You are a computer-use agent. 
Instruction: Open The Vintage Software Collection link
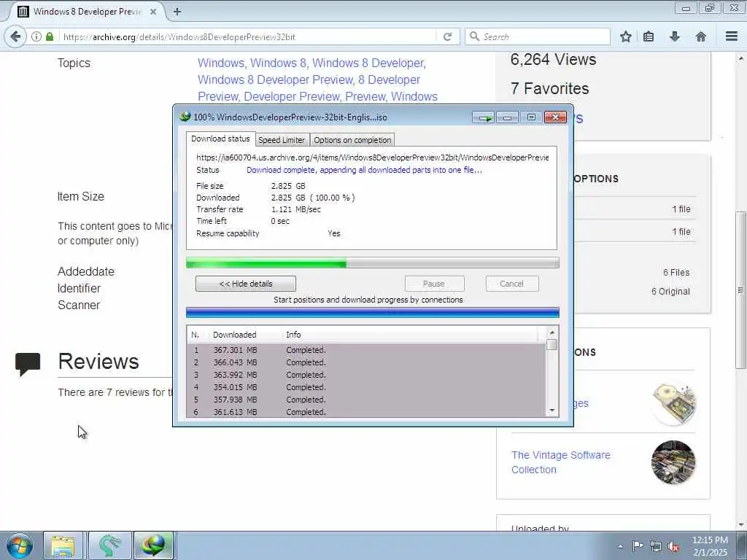tap(561, 462)
